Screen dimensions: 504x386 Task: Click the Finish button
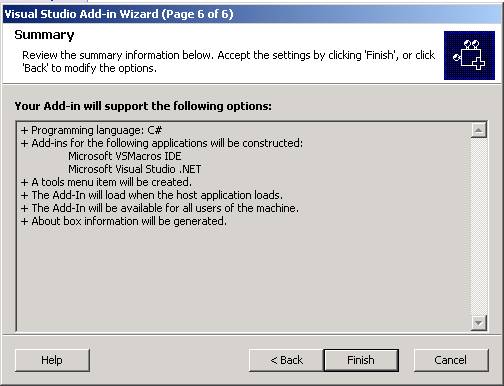click(x=361, y=360)
